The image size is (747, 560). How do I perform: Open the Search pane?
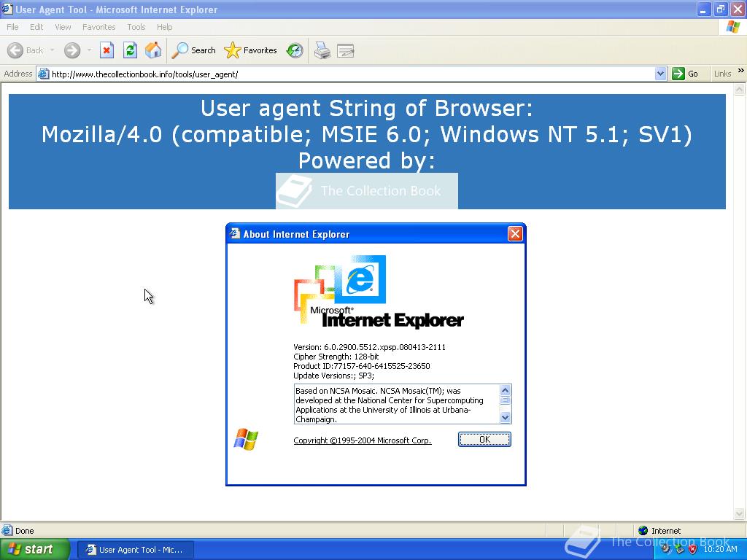(193, 50)
